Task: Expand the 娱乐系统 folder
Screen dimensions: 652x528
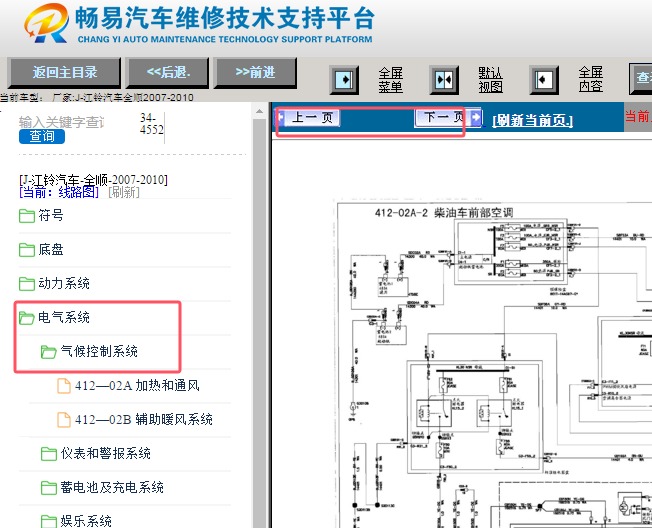Action: click(x=86, y=521)
